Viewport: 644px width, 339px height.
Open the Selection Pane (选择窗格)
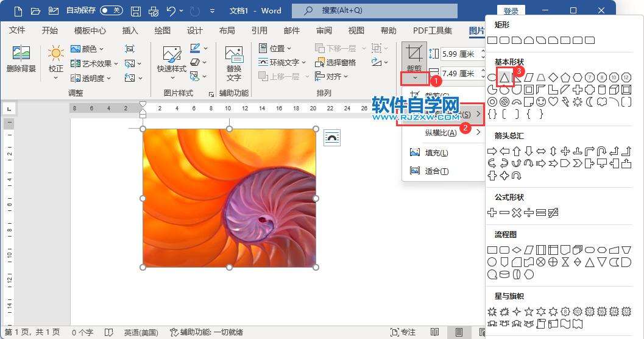tap(335, 62)
